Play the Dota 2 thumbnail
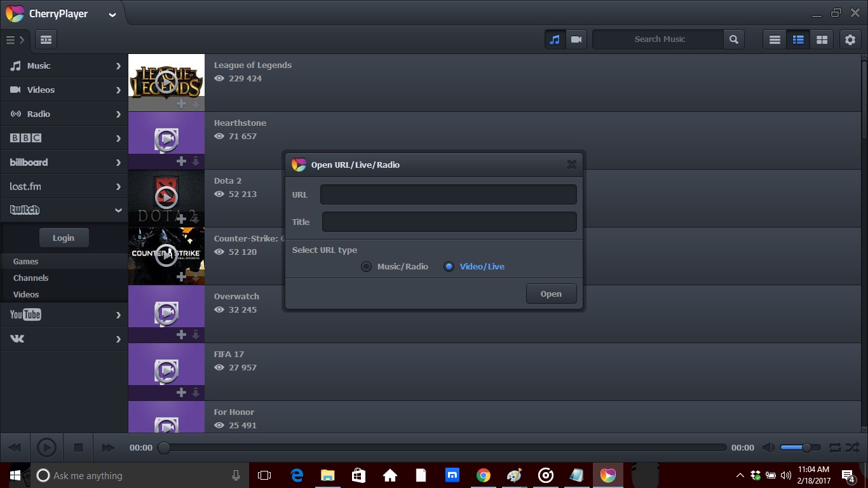The image size is (868, 488). (x=166, y=197)
